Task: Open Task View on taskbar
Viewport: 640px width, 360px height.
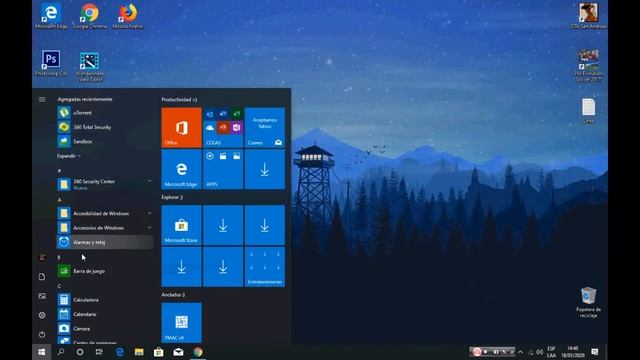Action: [99, 352]
